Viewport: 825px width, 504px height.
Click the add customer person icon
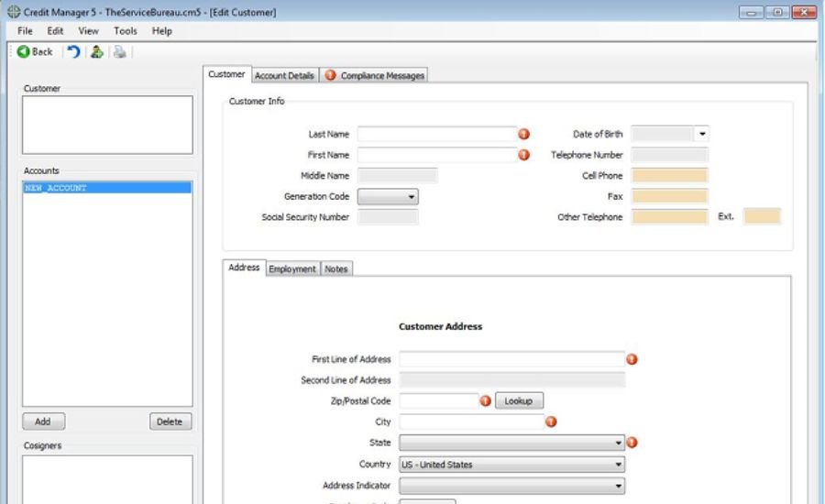tap(97, 51)
